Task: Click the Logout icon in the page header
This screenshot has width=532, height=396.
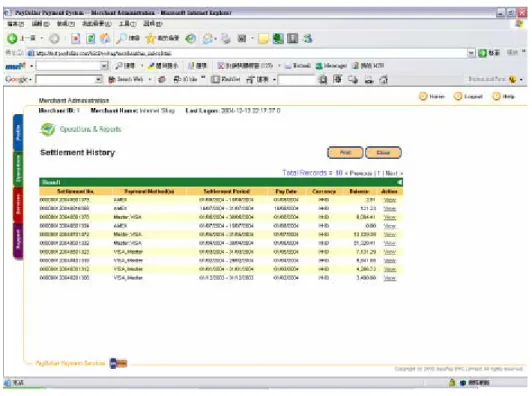Action: coord(458,96)
